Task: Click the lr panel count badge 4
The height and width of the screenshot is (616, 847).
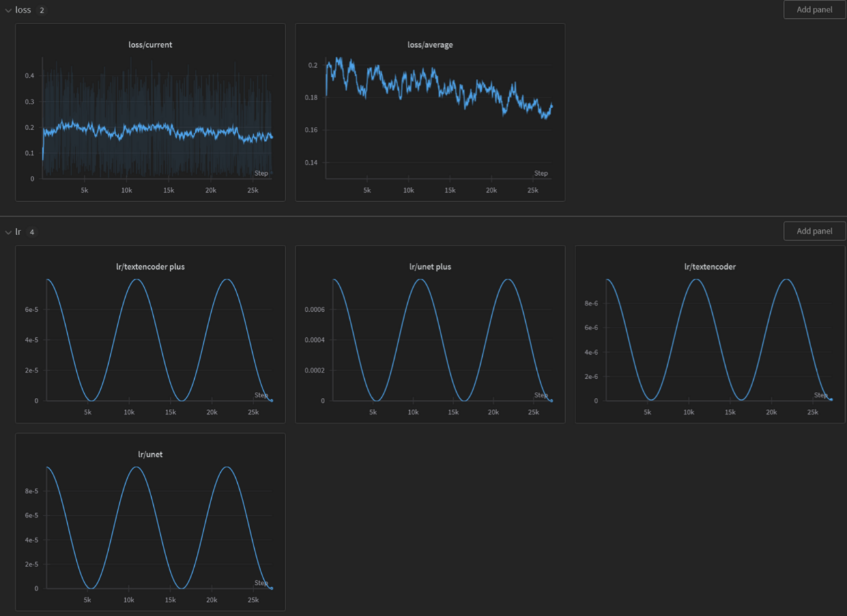Action: tap(32, 232)
